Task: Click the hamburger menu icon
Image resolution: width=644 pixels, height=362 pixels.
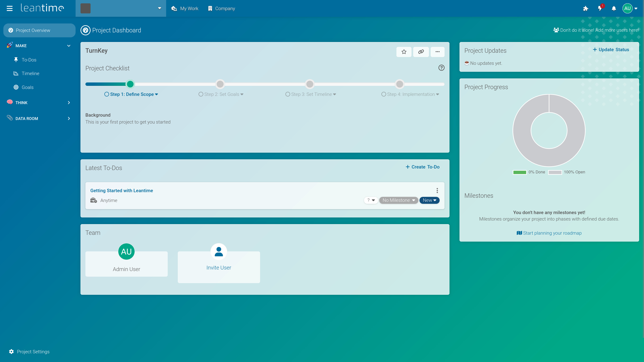Action: click(x=9, y=8)
